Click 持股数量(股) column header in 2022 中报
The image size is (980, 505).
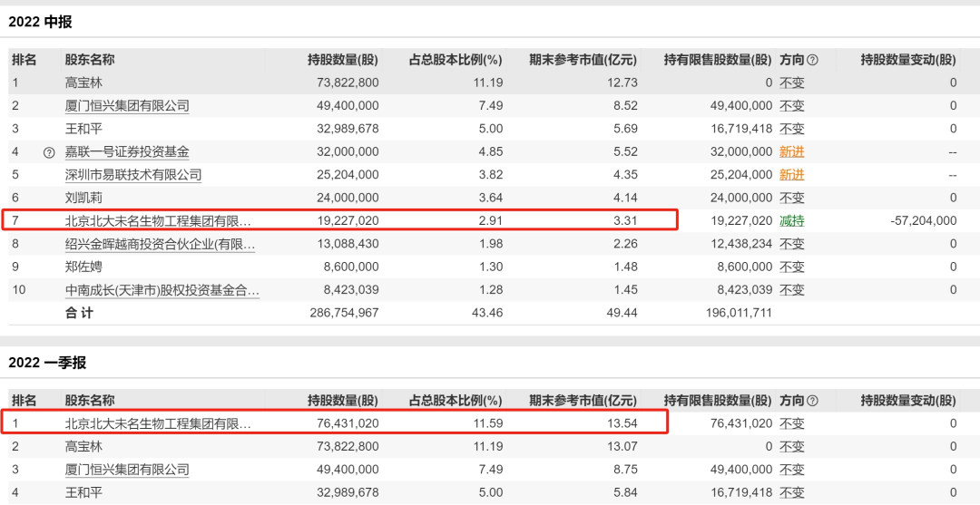click(x=342, y=60)
